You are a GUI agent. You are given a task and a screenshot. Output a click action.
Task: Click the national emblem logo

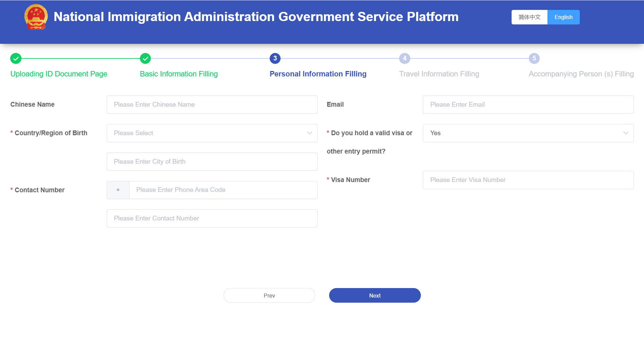36,17
